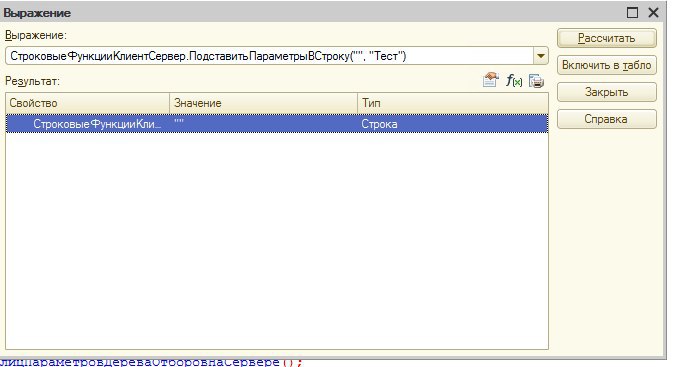Click the empty-string value cell in result row
The height and width of the screenshot is (367, 680).
[263, 124]
